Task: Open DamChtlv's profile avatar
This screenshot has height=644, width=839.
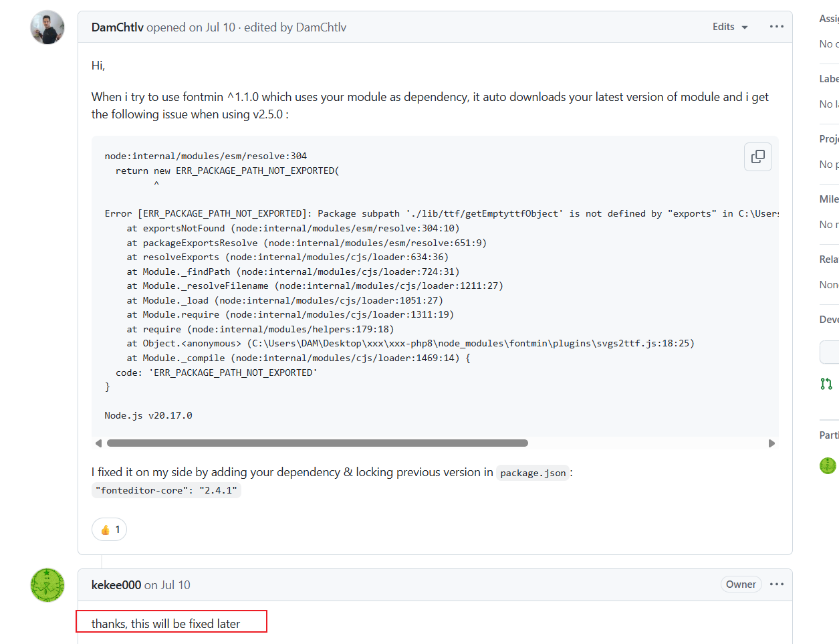Action: [x=47, y=27]
